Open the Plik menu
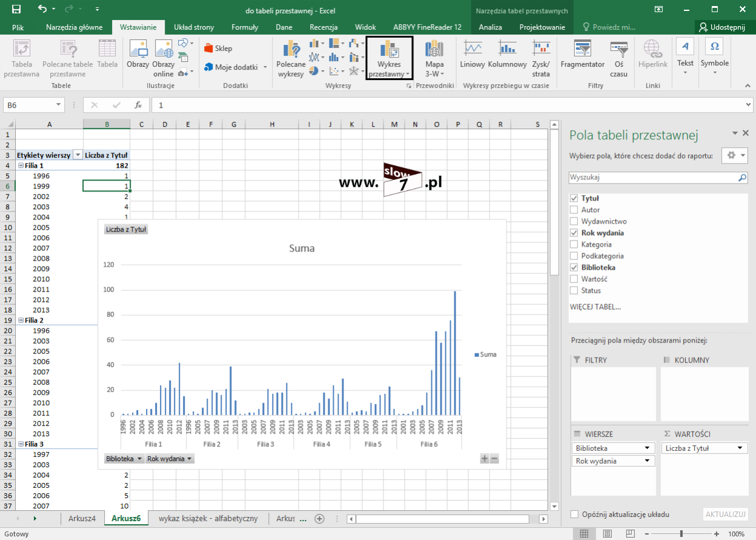Screen dimensions: 756x540 click(18, 27)
